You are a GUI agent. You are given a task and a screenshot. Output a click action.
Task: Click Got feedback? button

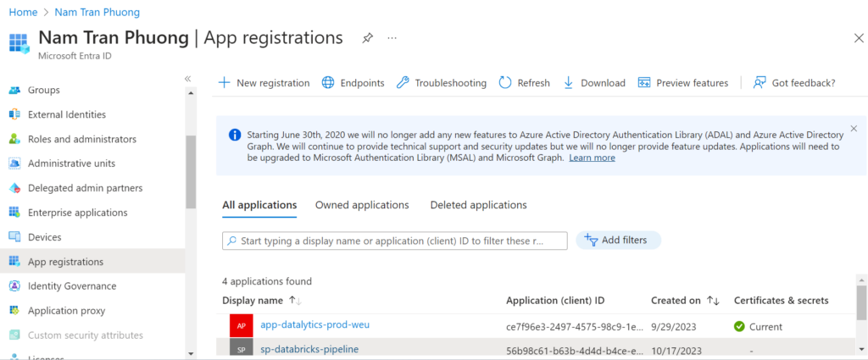point(794,83)
